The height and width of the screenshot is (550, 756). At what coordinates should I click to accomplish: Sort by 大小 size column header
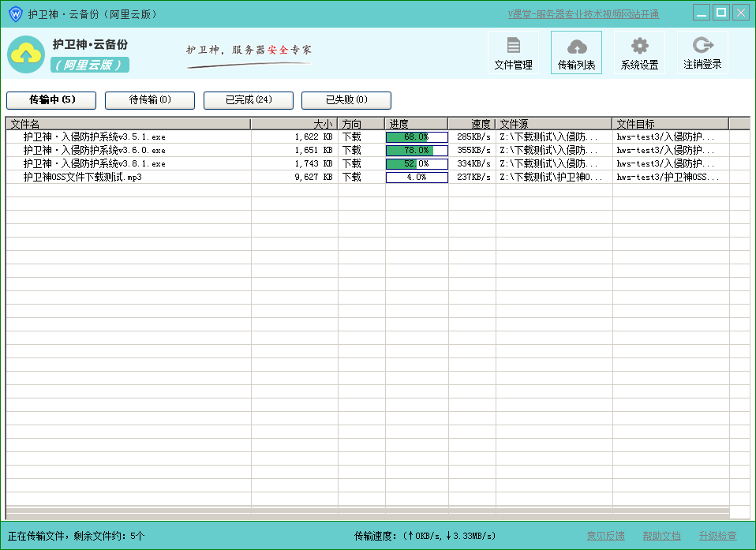294,124
